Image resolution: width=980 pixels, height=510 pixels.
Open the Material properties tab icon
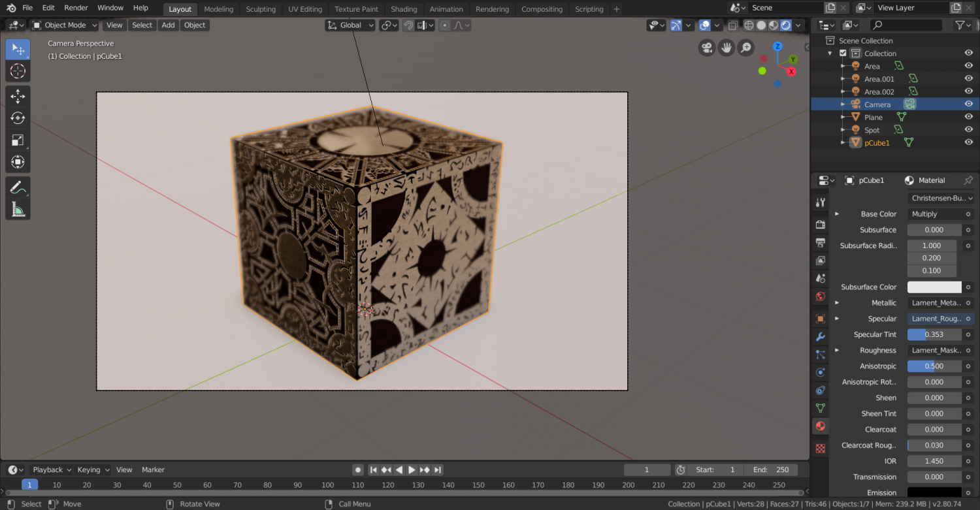(821, 426)
